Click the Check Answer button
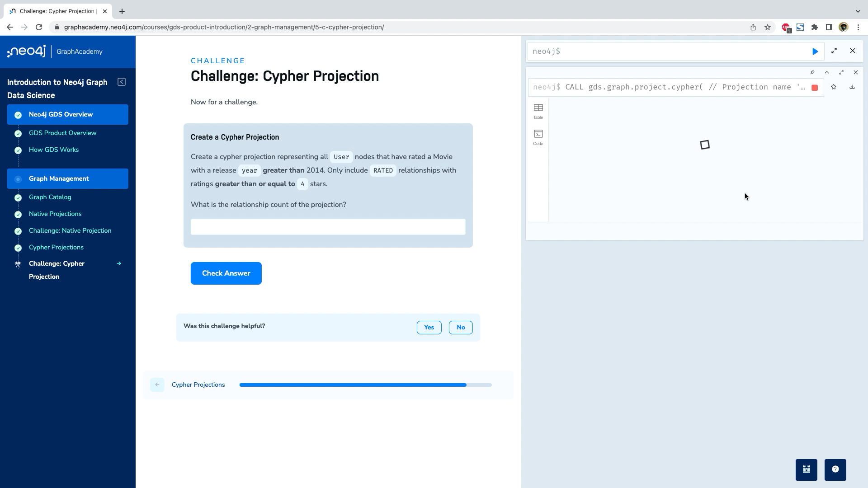Viewport: 868px width, 488px height. point(226,273)
